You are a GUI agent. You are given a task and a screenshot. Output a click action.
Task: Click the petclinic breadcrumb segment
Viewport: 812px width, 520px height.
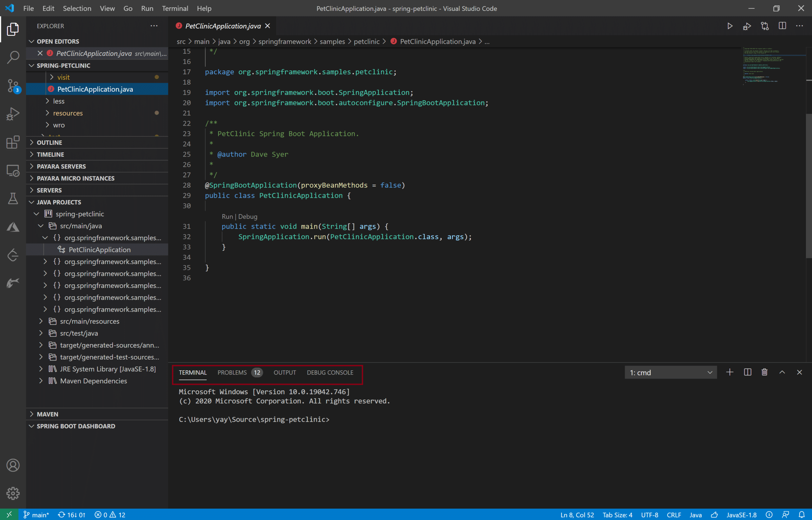click(x=366, y=42)
